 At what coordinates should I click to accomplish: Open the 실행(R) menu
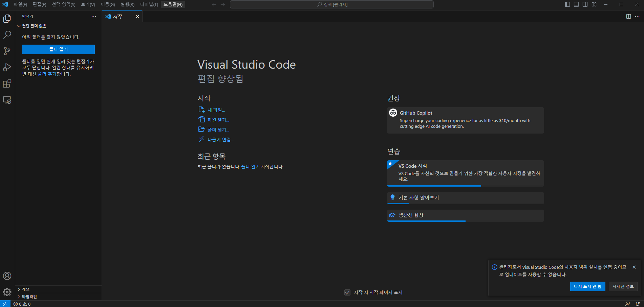(128, 4)
